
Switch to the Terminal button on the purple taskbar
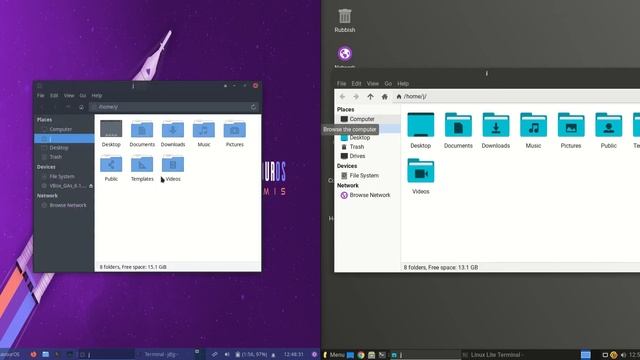tap(161, 354)
